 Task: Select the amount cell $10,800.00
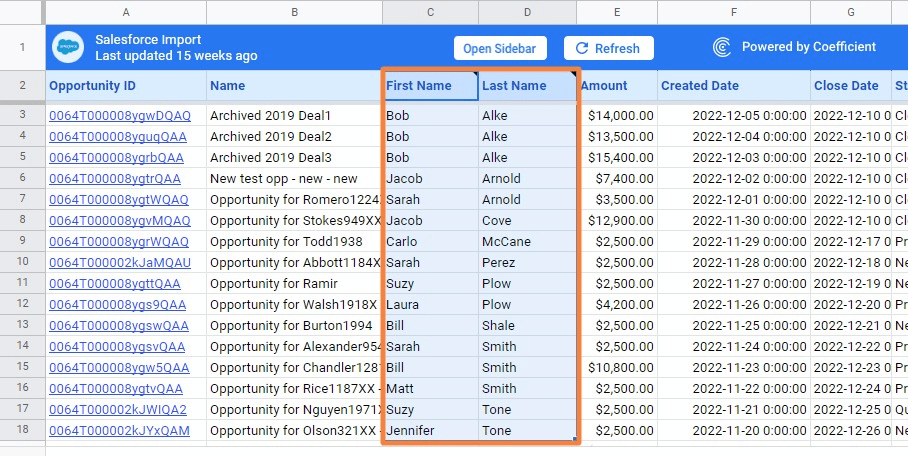[617, 367]
